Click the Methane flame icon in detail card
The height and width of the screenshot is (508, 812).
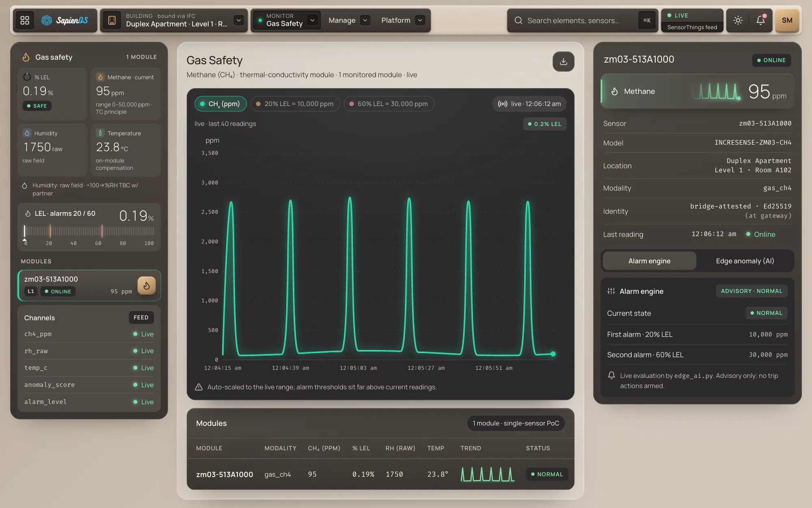click(615, 91)
